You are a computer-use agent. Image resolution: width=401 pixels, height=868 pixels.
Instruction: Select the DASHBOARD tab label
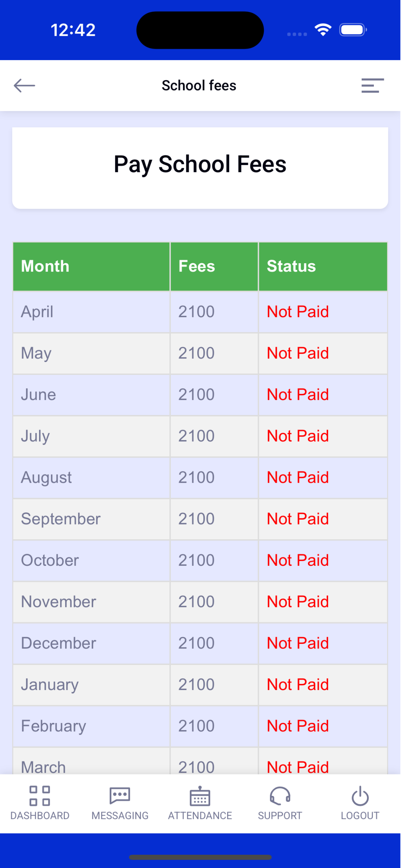(x=40, y=816)
